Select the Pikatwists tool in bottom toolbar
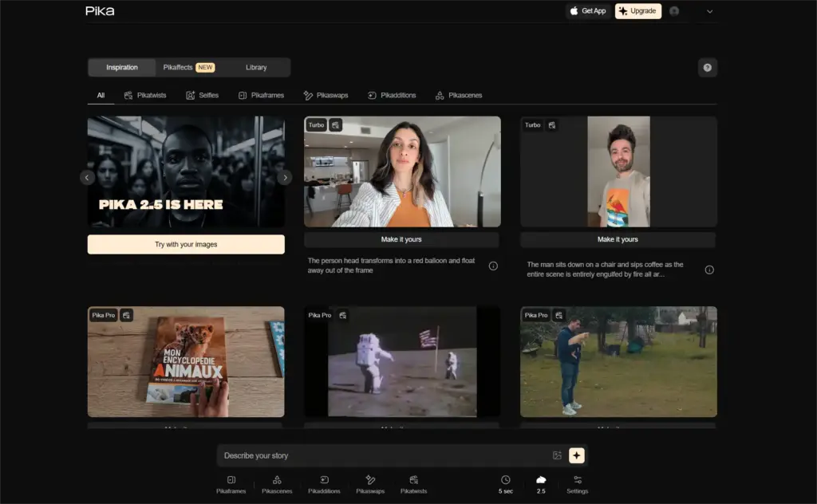This screenshot has height=504, width=817. pyautogui.click(x=414, y=480)
